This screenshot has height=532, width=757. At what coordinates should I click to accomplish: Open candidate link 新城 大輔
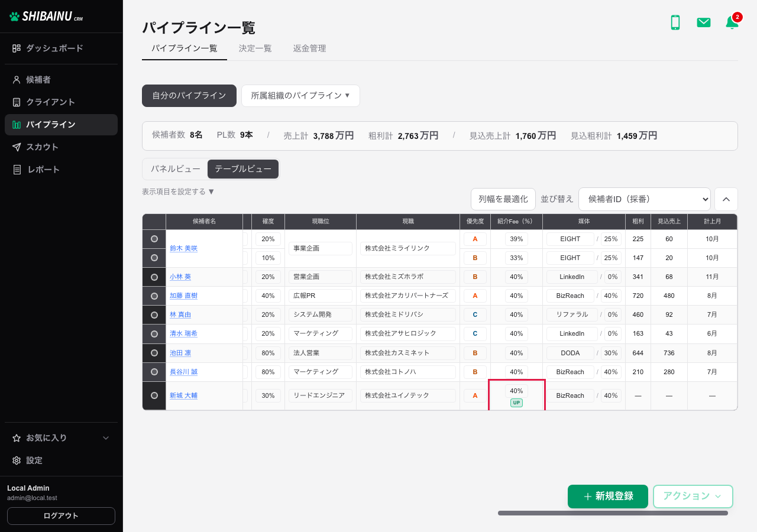[183, 395]
